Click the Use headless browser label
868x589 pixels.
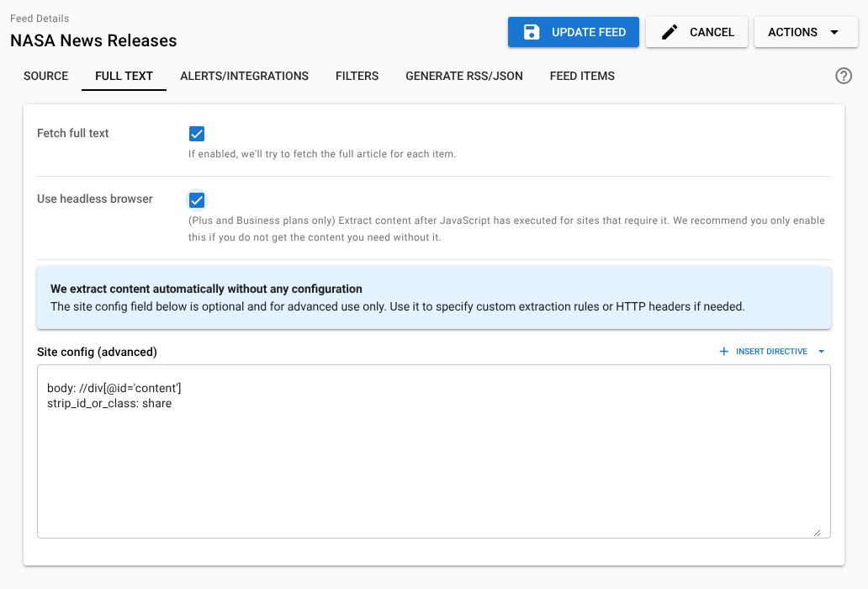(95, 199)
